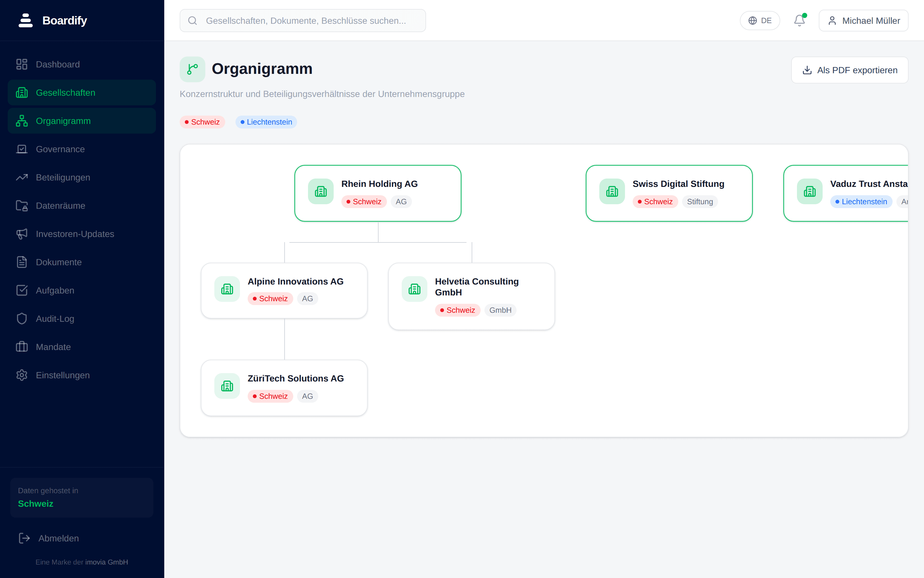The image size is (924, 578).
Task: Open the imovia GmbH link
Action: [x=107, y=562]
